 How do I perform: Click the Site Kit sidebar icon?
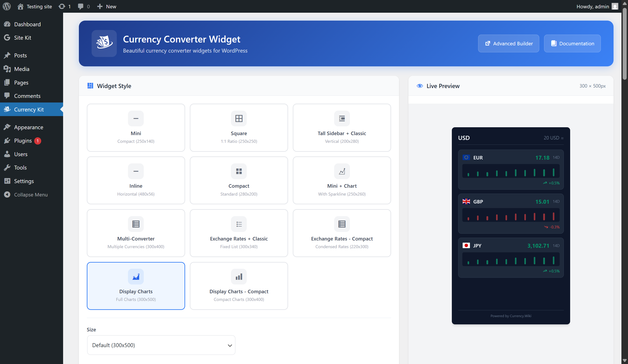click(x=7, y=38)
